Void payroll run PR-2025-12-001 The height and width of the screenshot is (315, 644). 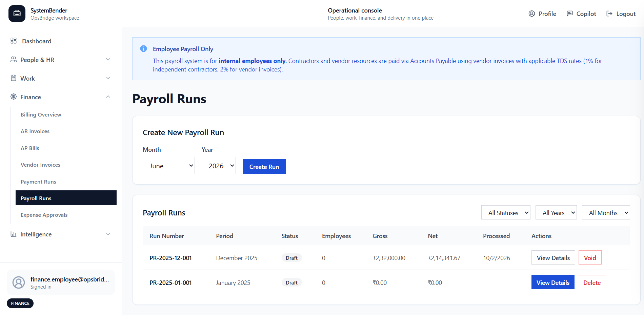pos(590,258)
